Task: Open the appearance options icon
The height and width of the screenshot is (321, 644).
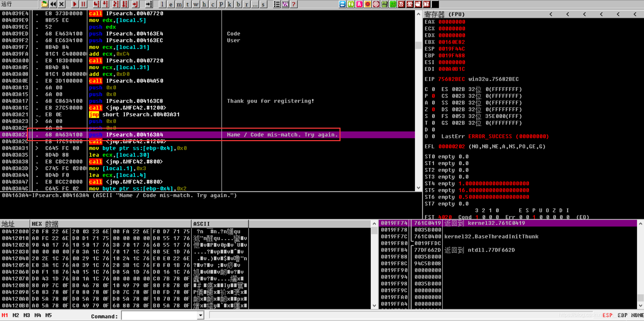Action: tap(285, 4)
